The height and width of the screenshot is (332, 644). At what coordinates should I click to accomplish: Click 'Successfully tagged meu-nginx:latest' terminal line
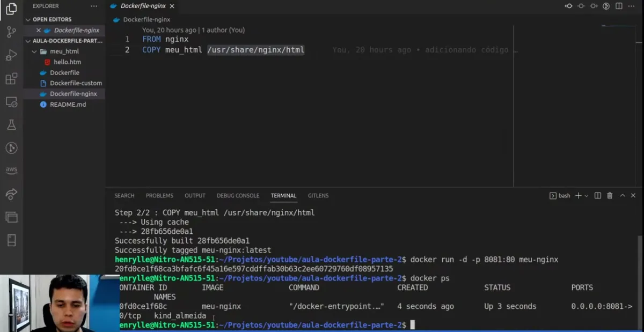pos(193,250)
